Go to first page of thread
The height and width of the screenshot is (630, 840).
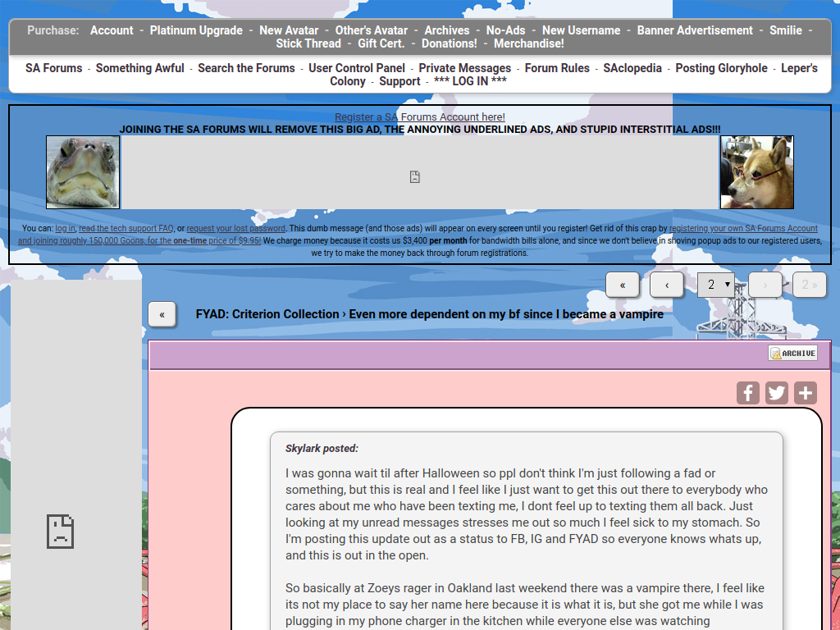(x=623, y=285)
